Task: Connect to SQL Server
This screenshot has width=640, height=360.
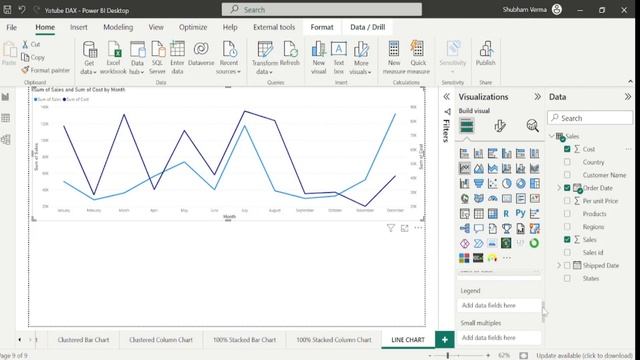Action: tap(157, 58)
